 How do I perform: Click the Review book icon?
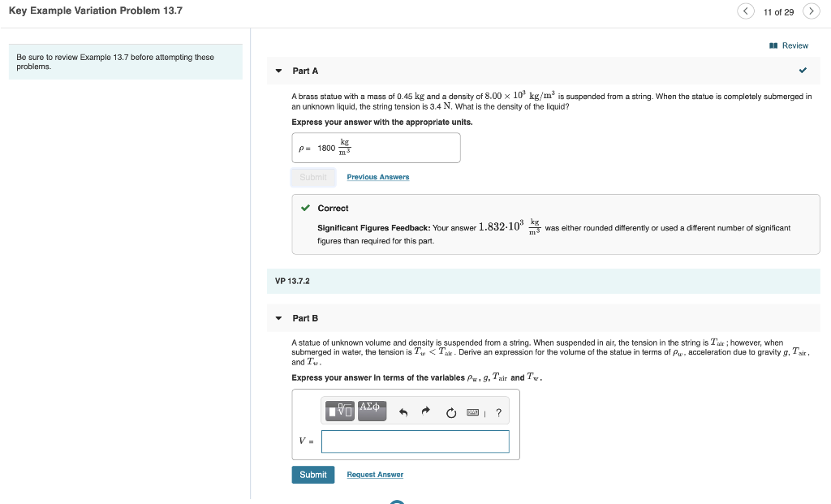pos(775,45)
